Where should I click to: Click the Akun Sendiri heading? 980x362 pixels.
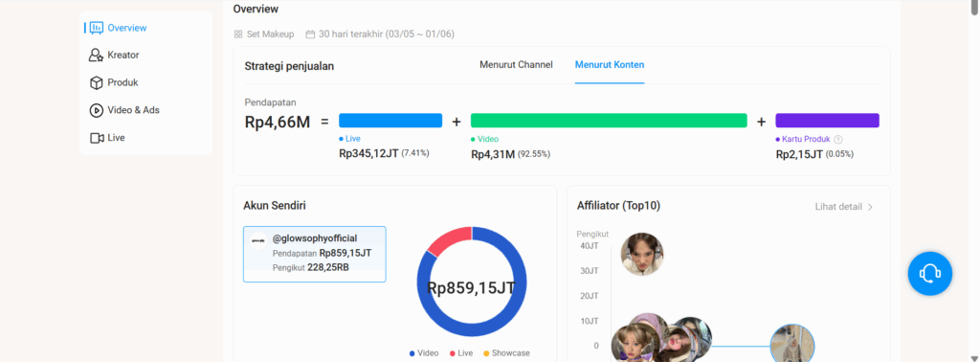point(275,205)
